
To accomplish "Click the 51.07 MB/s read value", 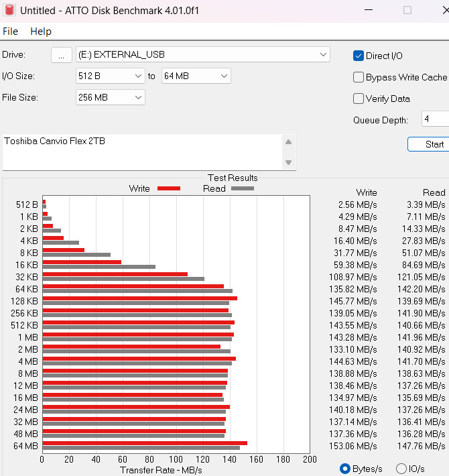I will [x=424, y=253].
